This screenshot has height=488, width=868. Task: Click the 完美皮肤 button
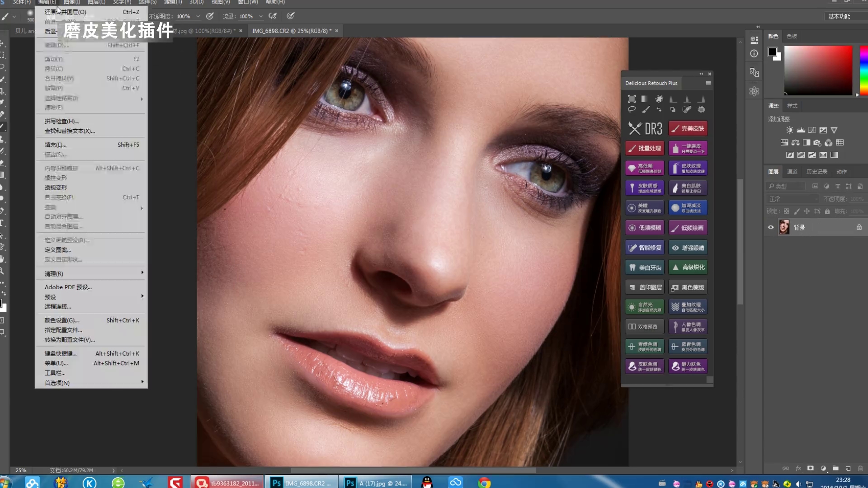click(688, 129)
